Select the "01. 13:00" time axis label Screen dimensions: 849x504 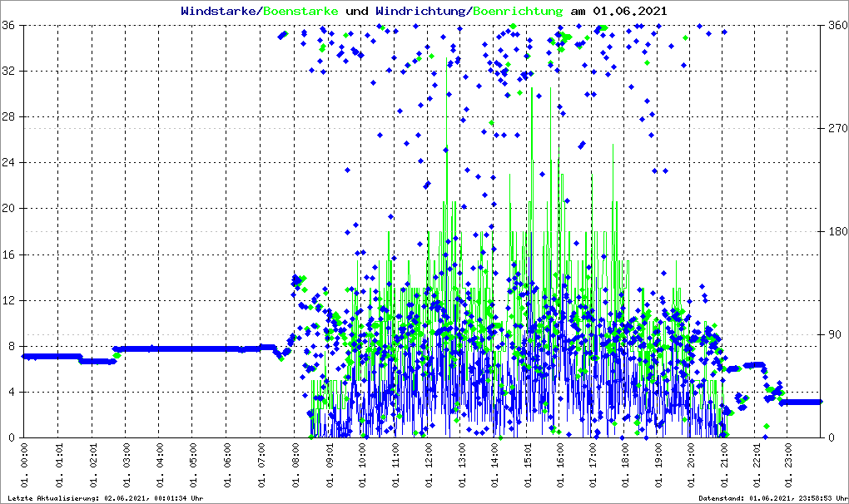pos(462,465)
